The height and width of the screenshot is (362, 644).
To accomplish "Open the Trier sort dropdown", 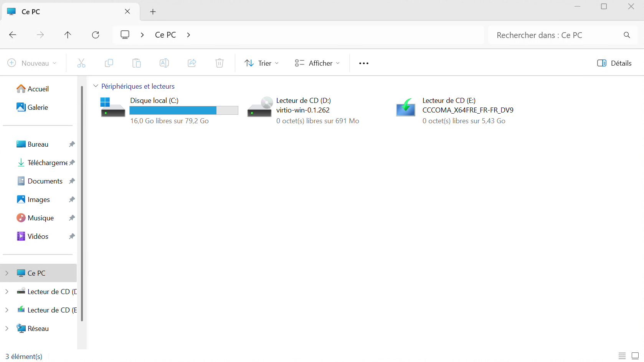I will (262, 63).
